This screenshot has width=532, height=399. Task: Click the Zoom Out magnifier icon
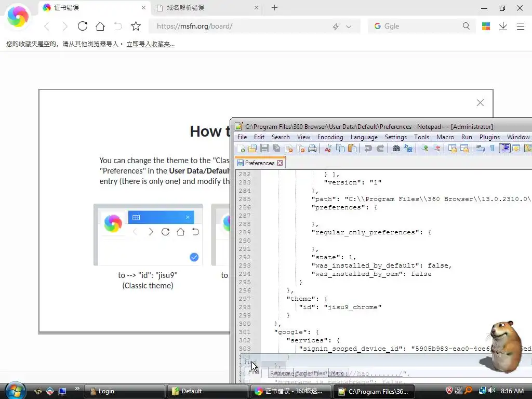436,148
